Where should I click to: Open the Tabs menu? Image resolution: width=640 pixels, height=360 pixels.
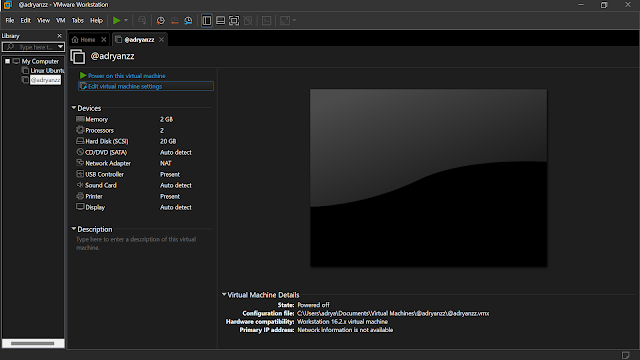click(78, 20)
